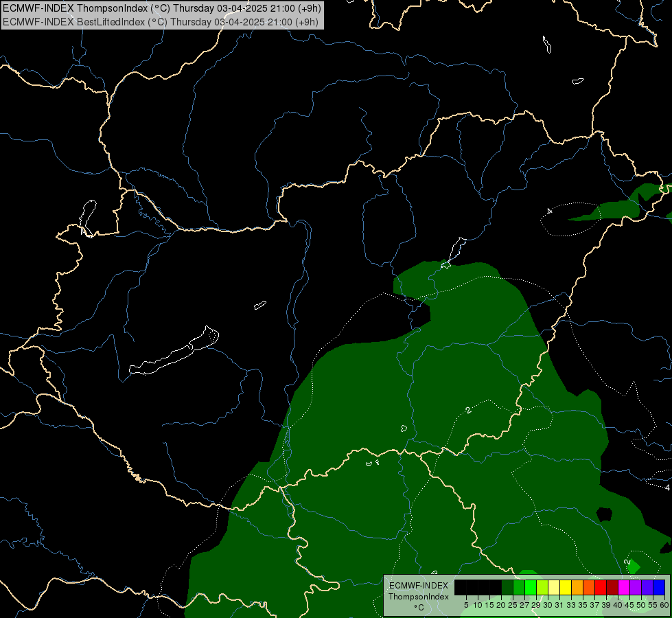Image resolution: width=672 pixels, height=618 pixels.
Task: Select the medium green 25–27 legend swatch
Action: tap(518, 588)
